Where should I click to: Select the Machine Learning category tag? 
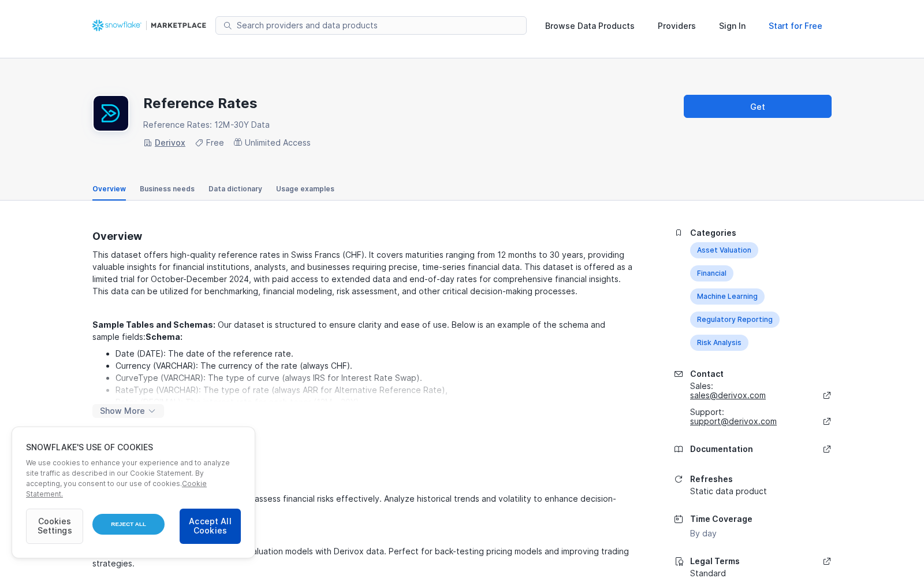pyautogui.click(x=727, y=297)
